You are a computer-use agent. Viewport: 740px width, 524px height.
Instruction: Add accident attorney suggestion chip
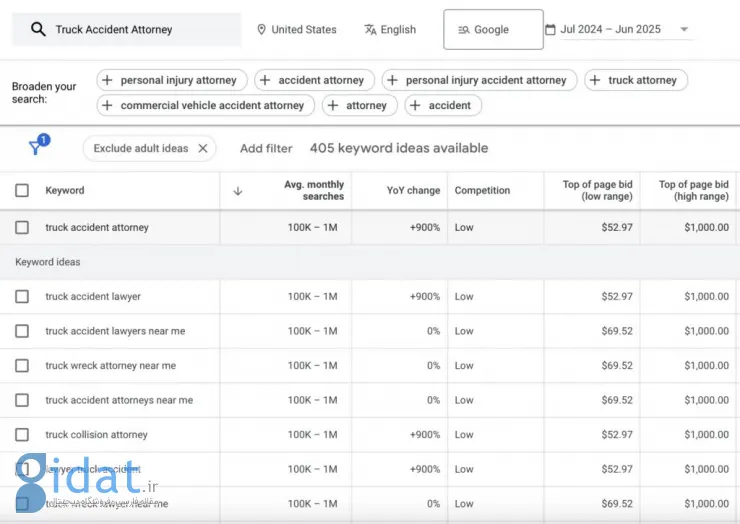pyautogui.click(x=314, y=80)
